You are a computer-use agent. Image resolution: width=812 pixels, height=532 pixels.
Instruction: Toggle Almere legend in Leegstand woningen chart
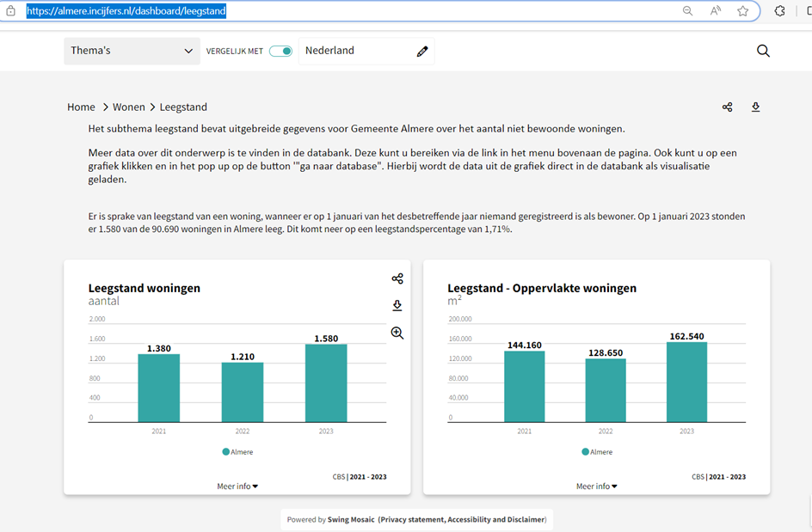pos(237,452)
